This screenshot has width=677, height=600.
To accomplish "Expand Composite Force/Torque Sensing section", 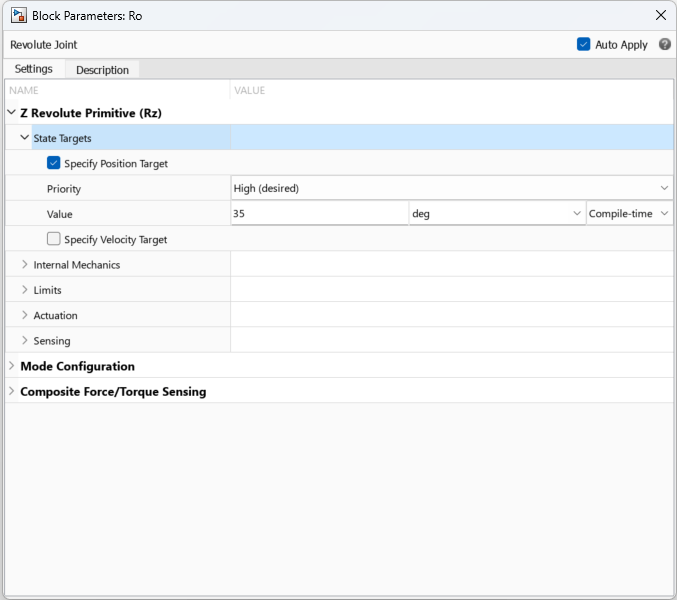I will (x=11, y=391).
